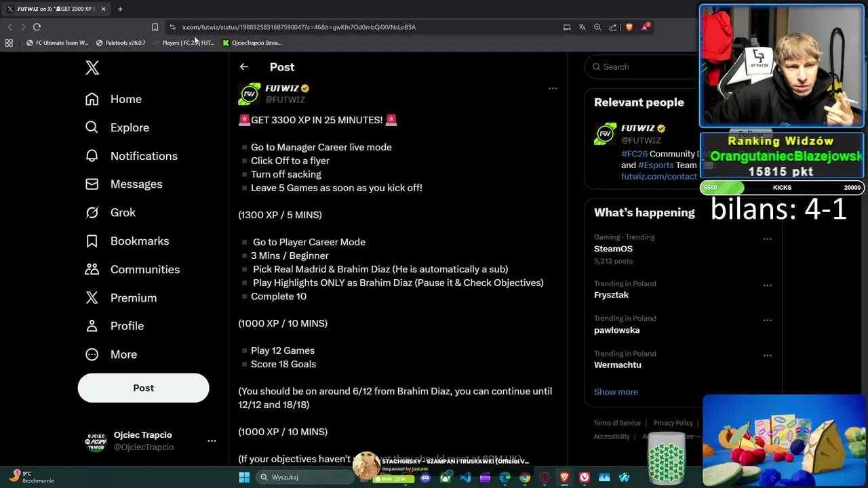Open the Xbox app from the taskbar
868x488 pixels.
[x=446, y=478]
